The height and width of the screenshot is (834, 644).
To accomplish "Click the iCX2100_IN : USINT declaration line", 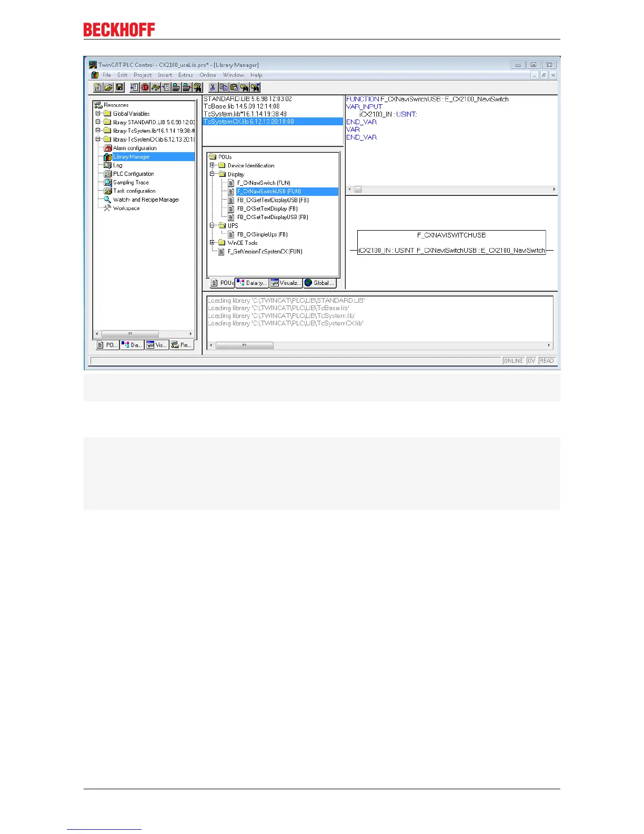I will point(388,114).
